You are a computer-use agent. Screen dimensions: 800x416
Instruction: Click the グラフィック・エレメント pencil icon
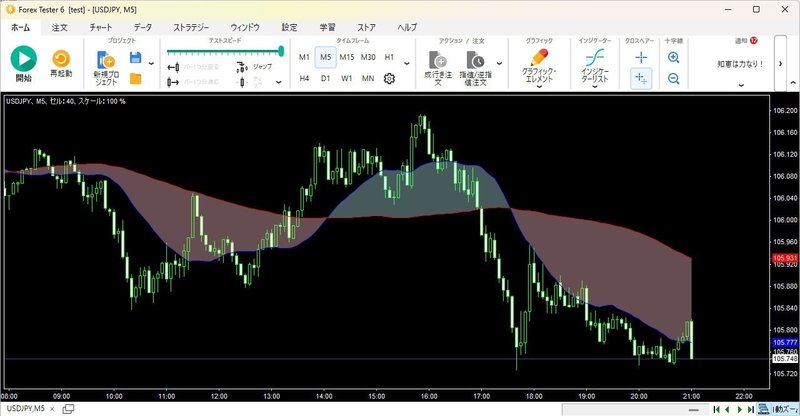tap(539, 58)
